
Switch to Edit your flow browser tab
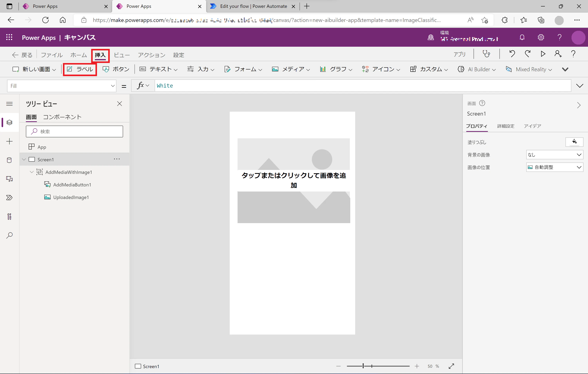(253, 6)
